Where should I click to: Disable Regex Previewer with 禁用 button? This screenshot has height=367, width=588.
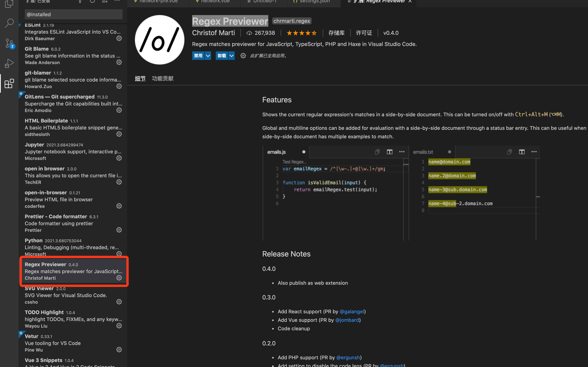point(198,56)
